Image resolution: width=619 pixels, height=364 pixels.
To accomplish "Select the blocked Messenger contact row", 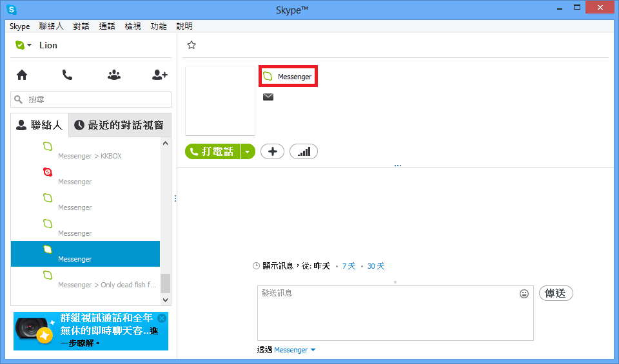I will coord(85,177).
